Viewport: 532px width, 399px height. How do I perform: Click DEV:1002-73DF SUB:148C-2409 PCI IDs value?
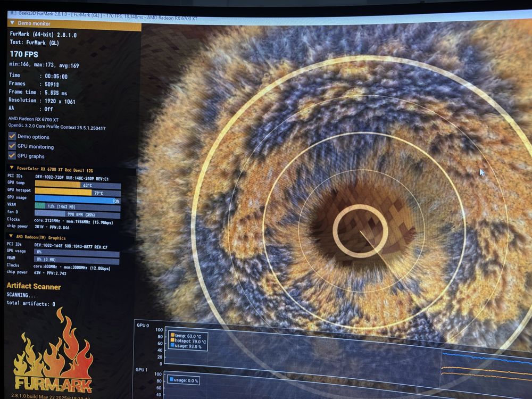72,178
